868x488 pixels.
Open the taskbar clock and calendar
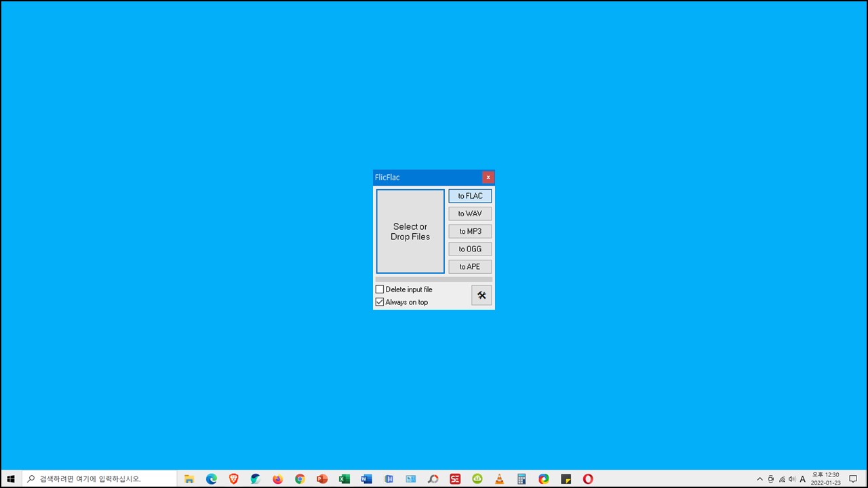tap(825, 479)
